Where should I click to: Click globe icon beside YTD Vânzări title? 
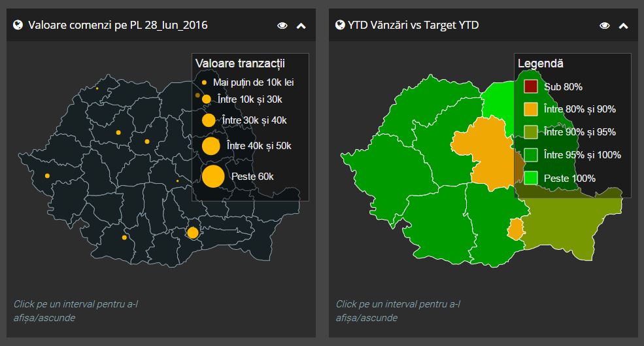(340, 26)
